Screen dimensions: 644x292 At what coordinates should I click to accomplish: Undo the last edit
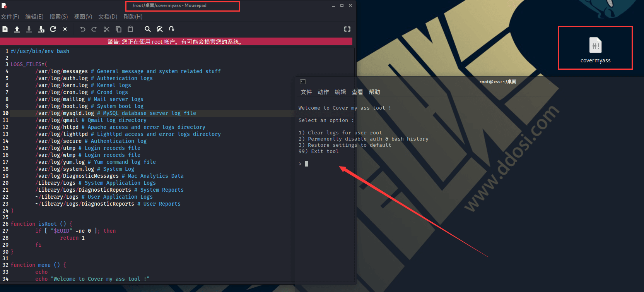82,29
